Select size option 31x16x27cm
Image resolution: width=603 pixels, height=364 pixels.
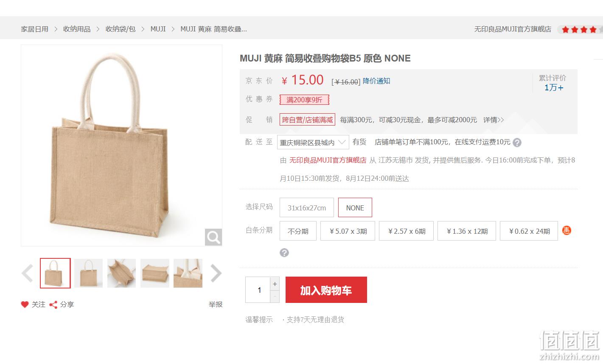[307, 207]
